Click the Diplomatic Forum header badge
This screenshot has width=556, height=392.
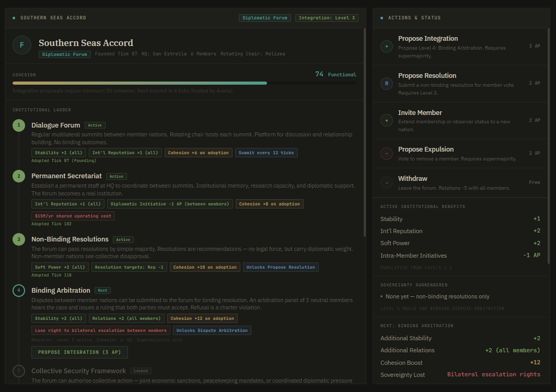(x=265, y=18)
